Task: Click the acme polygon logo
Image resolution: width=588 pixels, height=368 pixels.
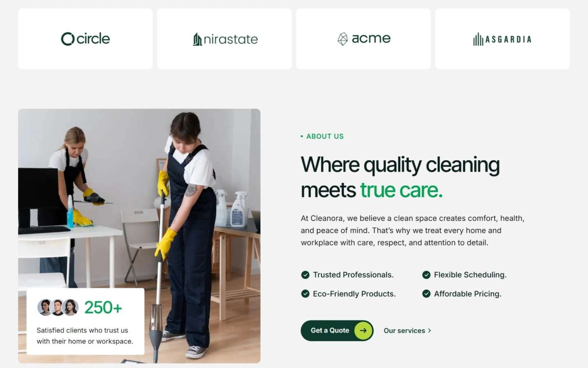Action: [x=364, y=38]
